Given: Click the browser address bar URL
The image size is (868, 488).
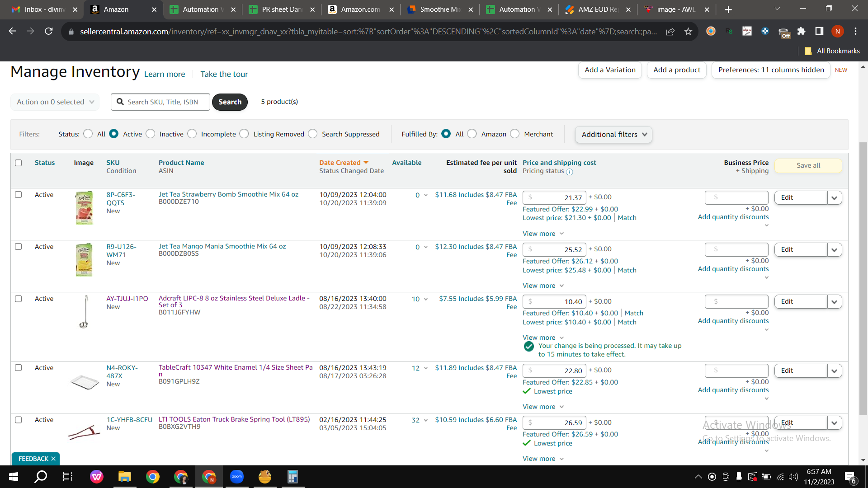Looking at the screenshot, I should click(368, 31).
